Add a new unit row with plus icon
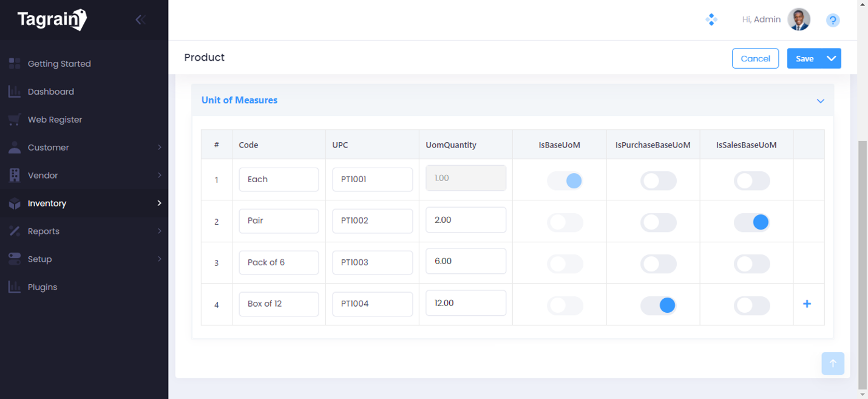 pyautogui.click(x=807, y=304)
